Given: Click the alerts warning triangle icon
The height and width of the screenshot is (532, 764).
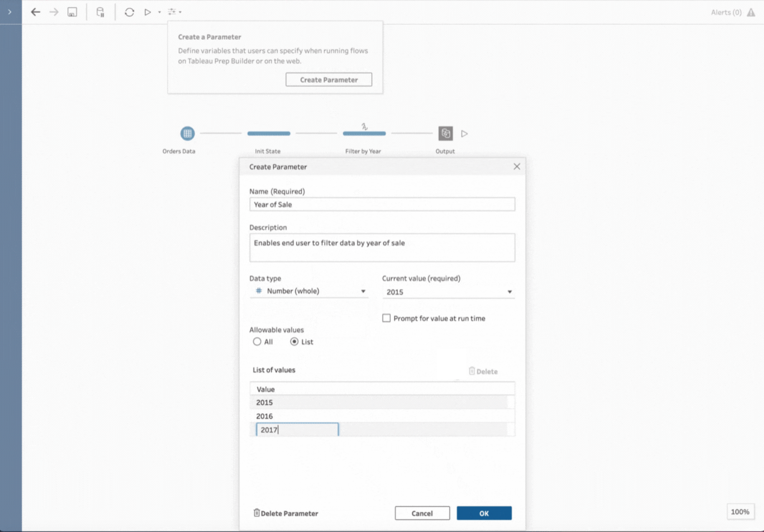Looking at the screenshot, I should (751, 13).
